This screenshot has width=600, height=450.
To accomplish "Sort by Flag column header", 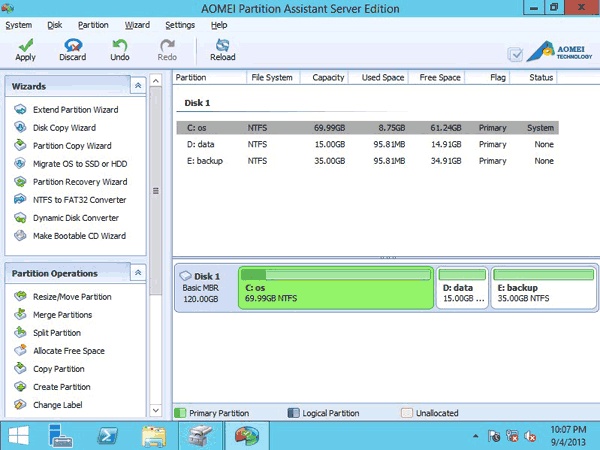I will [487, 77].
